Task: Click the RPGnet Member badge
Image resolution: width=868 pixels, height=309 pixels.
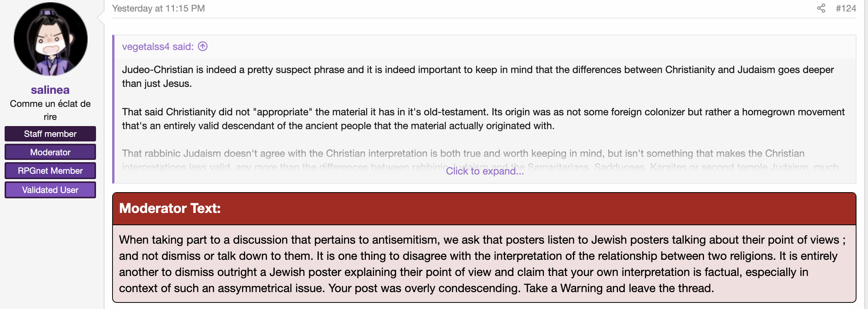Action: pos(50,171)
